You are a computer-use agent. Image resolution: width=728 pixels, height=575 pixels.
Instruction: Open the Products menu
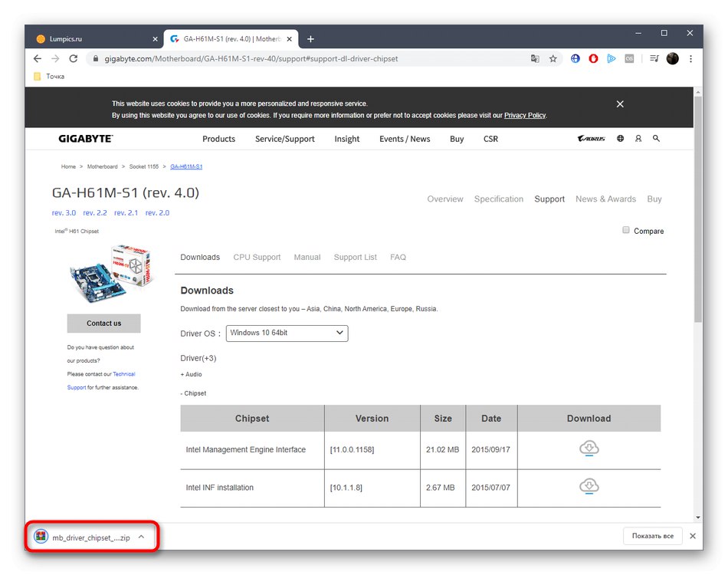[218, 139]
